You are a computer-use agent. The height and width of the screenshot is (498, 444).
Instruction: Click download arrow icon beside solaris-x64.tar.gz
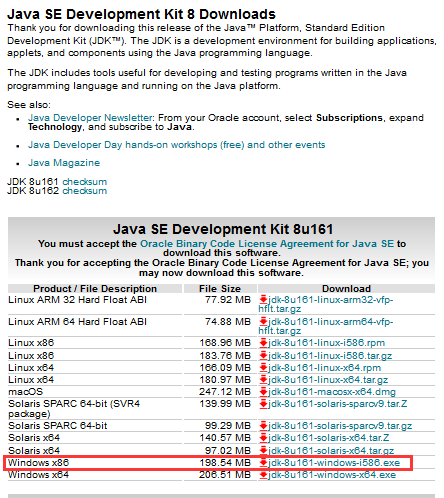[x=263, y=450]
